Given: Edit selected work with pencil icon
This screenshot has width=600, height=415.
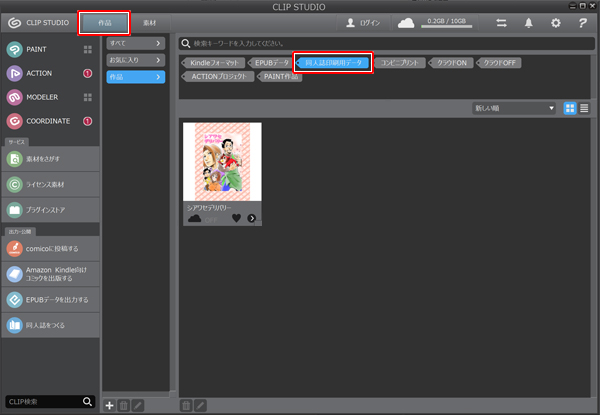Looking at the screenshot, I should tap(200, 405).
